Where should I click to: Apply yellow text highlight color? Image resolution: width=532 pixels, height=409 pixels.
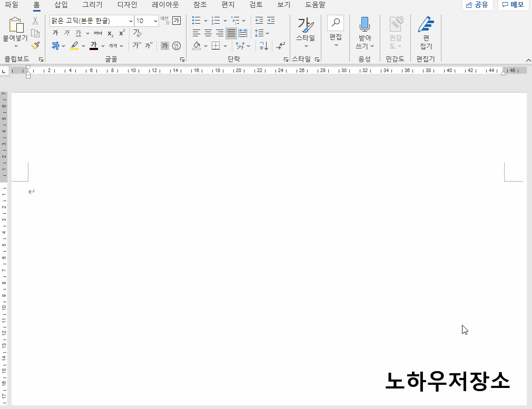pos(74,45)
